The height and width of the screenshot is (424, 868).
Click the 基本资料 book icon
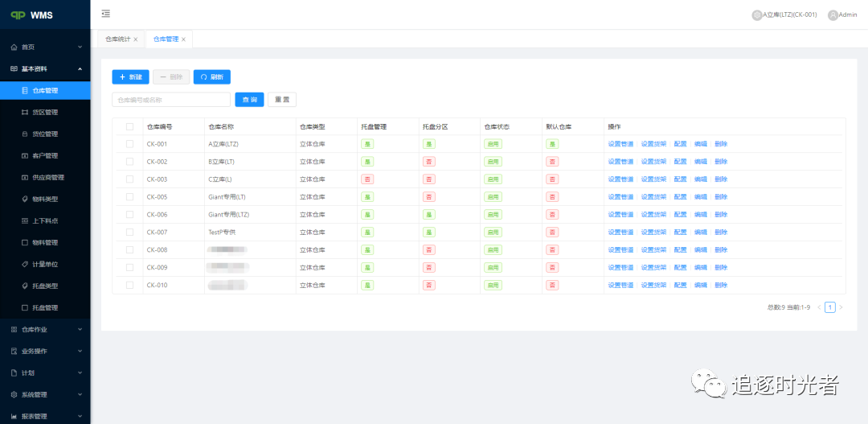coord(14,68)
